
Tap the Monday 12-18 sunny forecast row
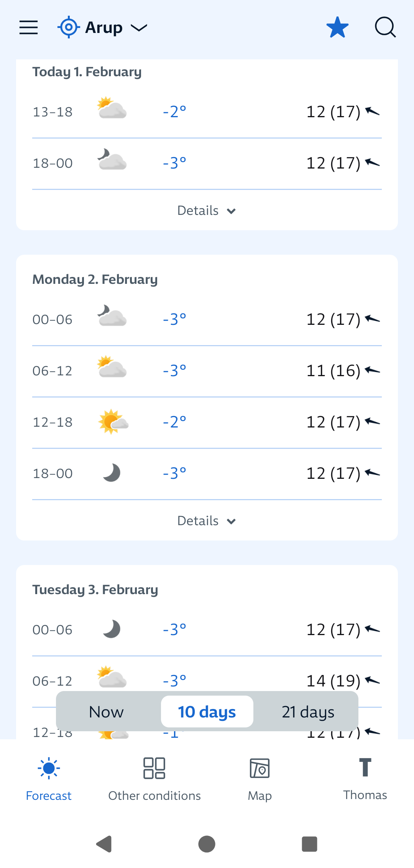coord(207,422)
